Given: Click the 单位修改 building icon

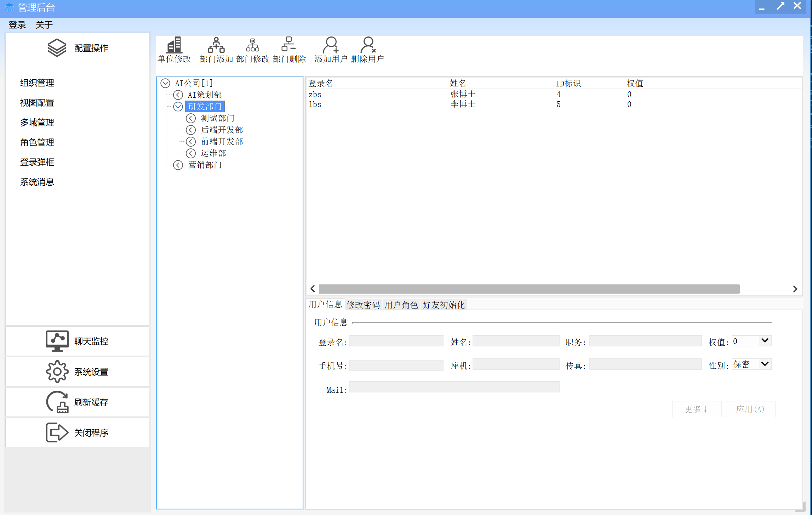Looking at the screenshot, I should tap(174, 45).
